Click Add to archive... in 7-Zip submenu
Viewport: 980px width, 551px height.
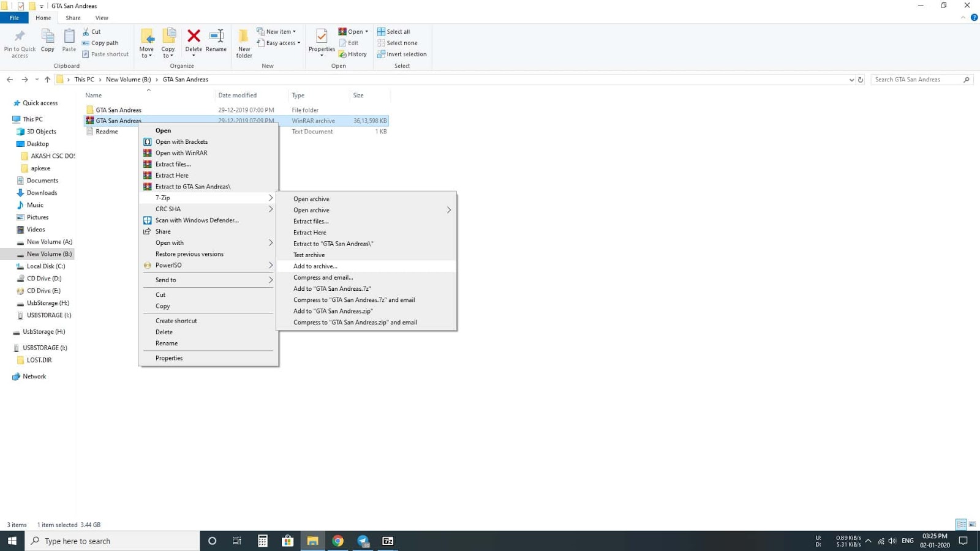[366, 266]
